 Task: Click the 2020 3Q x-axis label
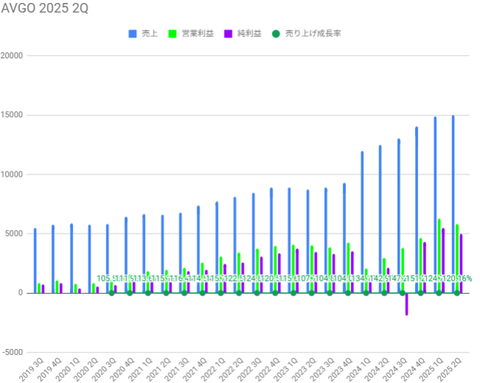104,369
